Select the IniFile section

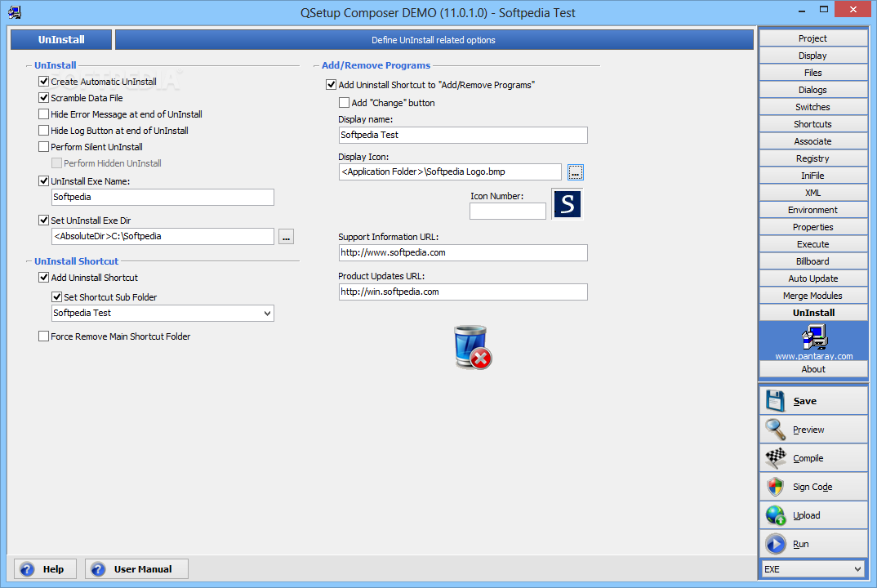click(813, 176)
